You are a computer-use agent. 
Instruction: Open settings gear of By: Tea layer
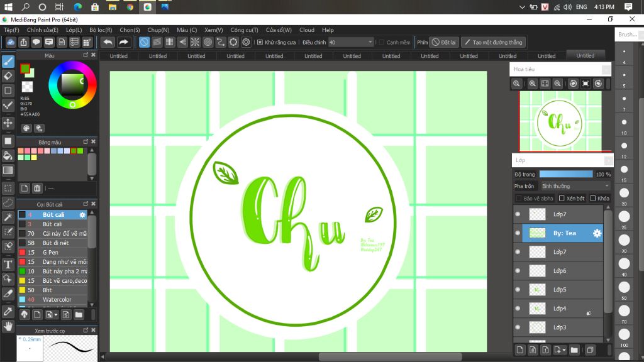[x=597, y=233]
